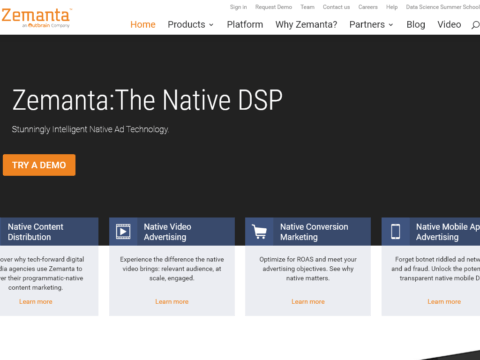Screen dimensions: 480x360
Task: Click the shopping cart icon
Action: pyautogui.click(x=259, y=232)
